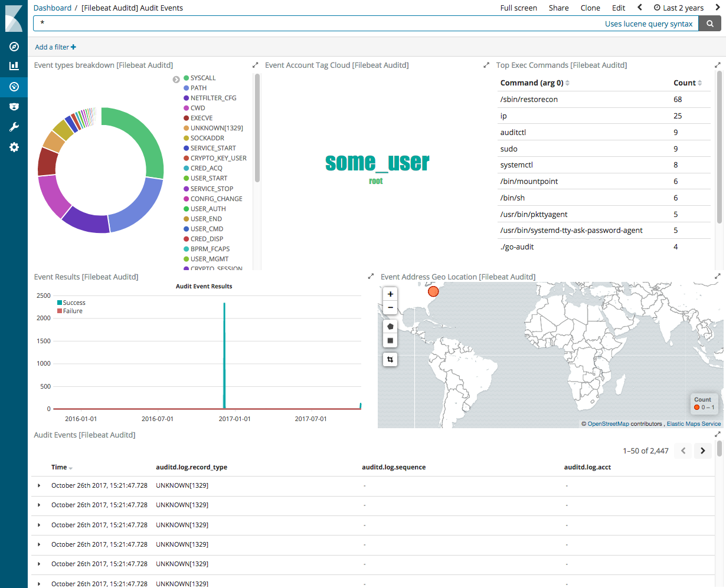
Task: Select the rectangle drawing tool on the map
Action: [x=390, y=340]
